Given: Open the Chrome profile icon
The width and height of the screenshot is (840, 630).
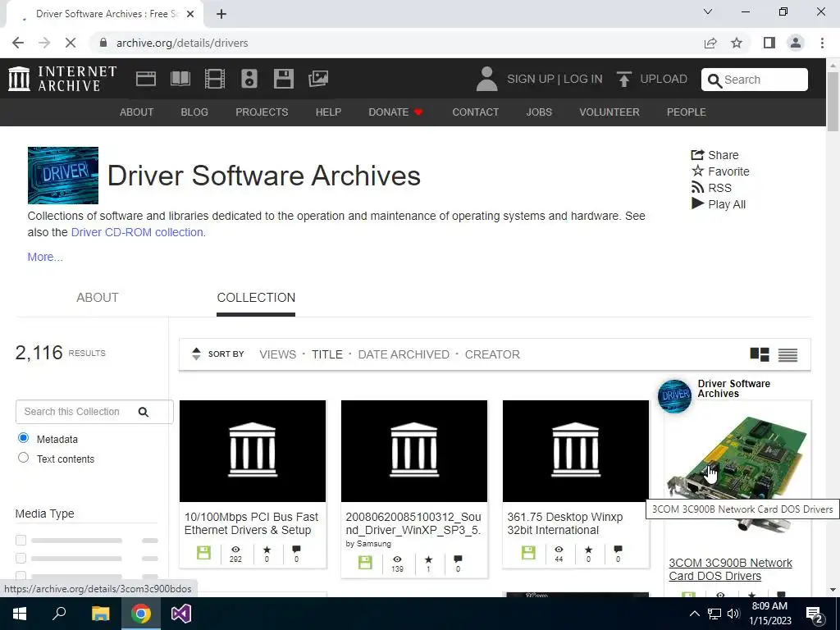Looking at the screenshot, I should [x=796, y=43].
